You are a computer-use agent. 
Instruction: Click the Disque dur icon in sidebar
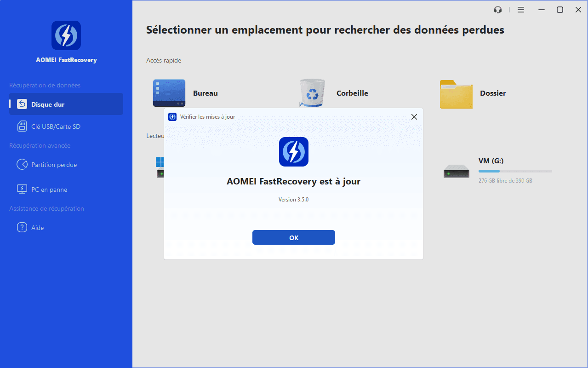click(x=22, y=104)
